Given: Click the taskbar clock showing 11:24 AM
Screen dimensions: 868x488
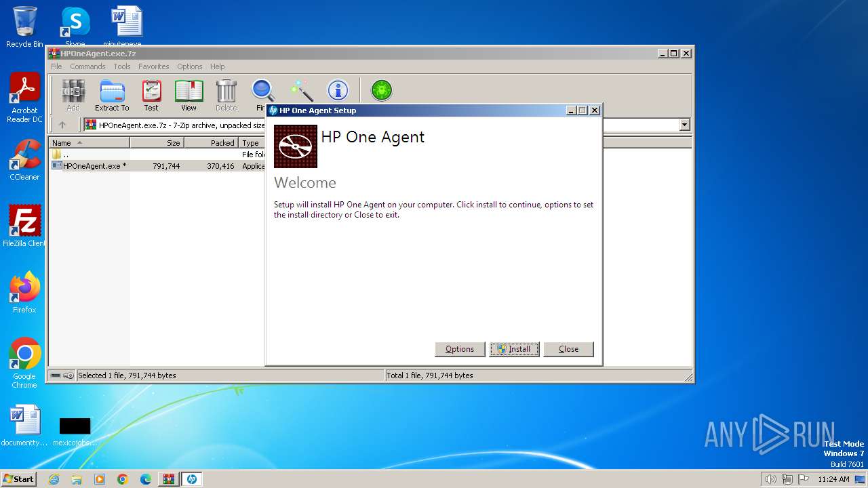Looking at the screenshot, I should click(x=833, y=479).
